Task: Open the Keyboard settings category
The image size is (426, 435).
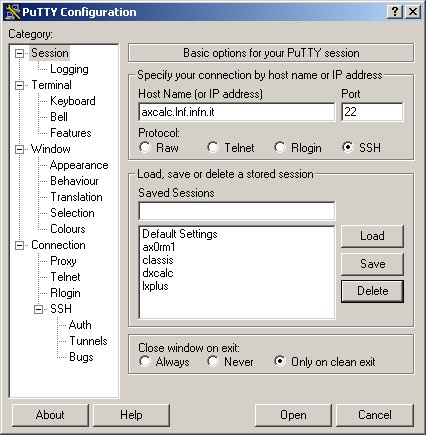Action: pyautogui.click(x=73, y=101)
